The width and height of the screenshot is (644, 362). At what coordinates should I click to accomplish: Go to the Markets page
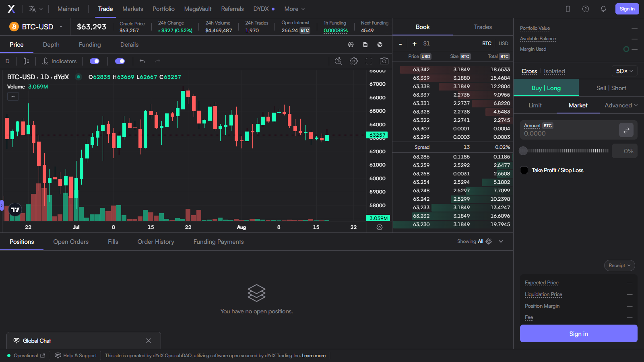point(133,9)
